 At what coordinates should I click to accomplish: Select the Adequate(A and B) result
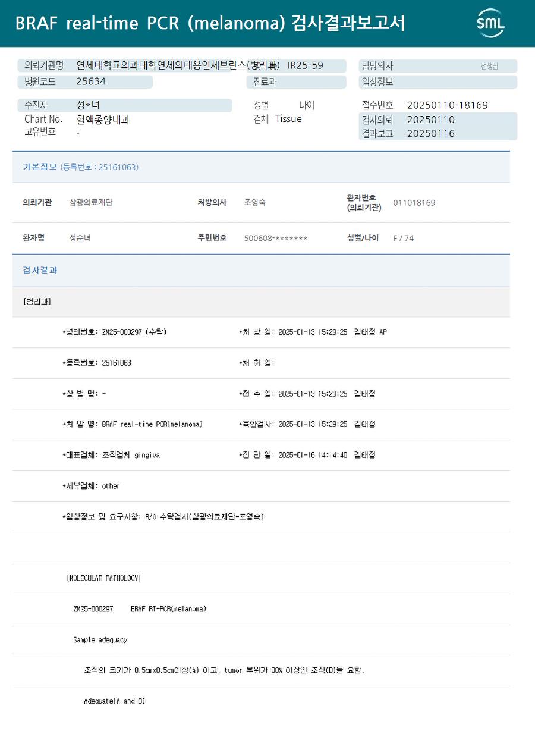(x=115, y=702)
